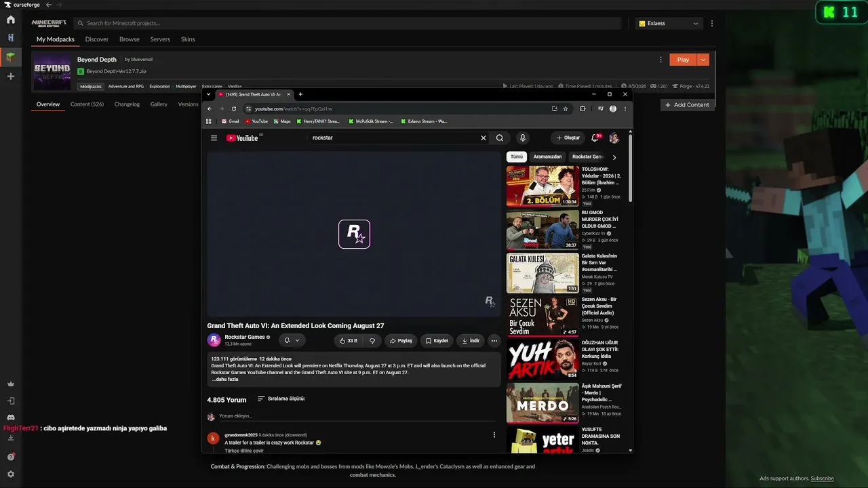Select the 'Tümü' filter chip
The height and width of the screenshot is (488, 868).
point(517,157)
